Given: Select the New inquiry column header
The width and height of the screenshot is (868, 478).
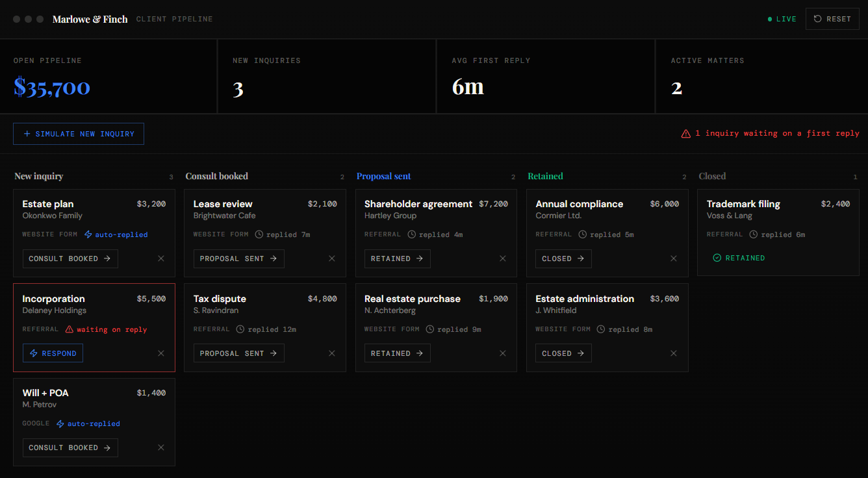Looking at the screenshot, I should tap(39, 176).
